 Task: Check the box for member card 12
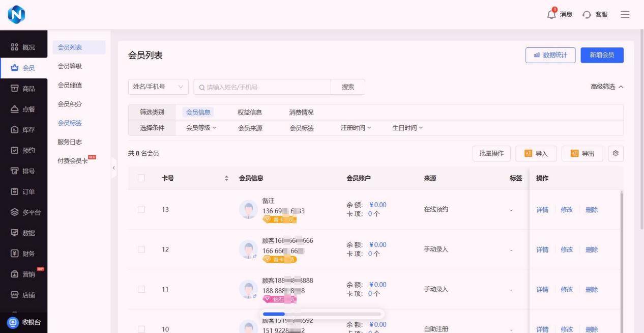coord(141,249)
